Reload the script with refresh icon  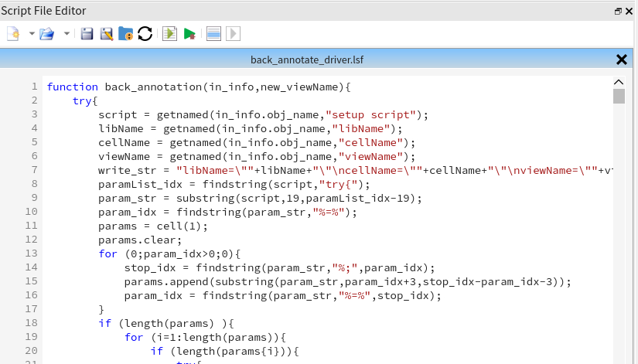pyautogui.click(x=145, y=34)
